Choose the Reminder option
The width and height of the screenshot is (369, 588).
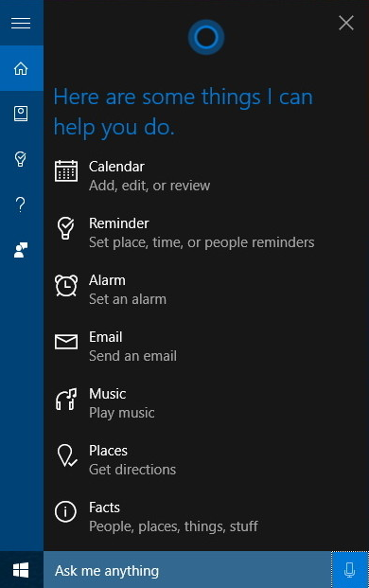click(x=206, y=233)
